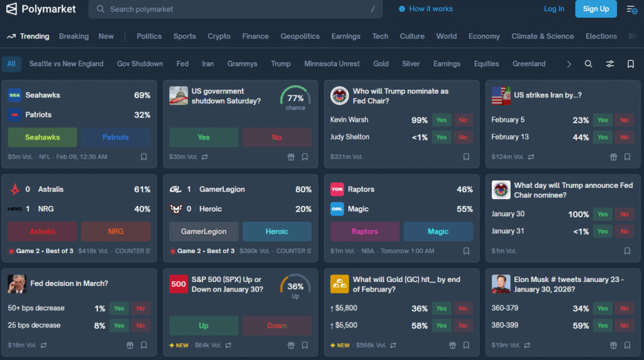Image resolution: width=644 pixels, height=360 pixels.
Task: Select the Trending tab
Action: [x=28, y=36]
